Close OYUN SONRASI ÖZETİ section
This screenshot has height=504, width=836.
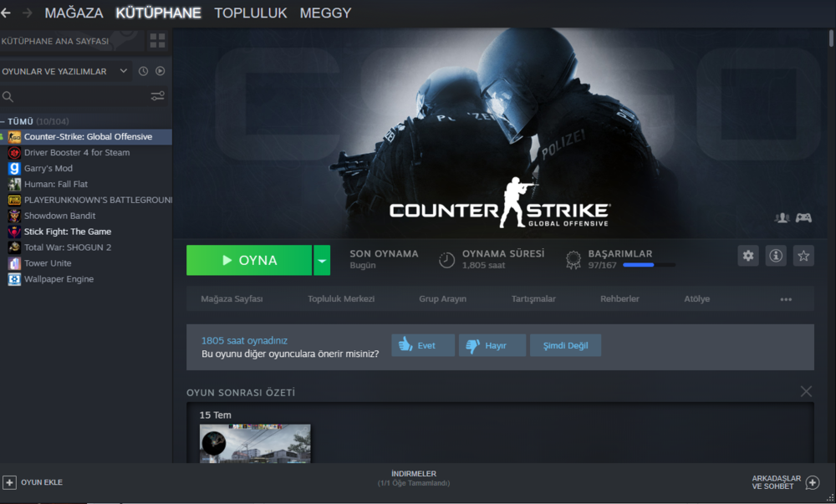coord(806,392)
